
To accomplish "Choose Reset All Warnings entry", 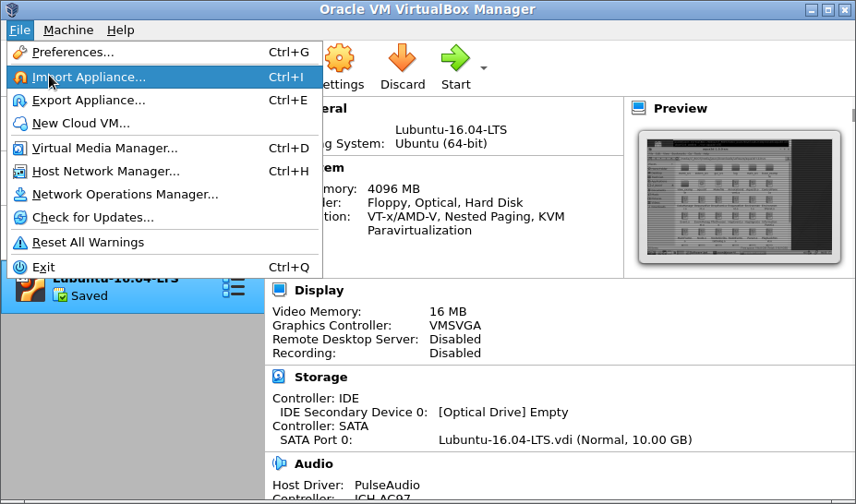I will tap(164, 242).
